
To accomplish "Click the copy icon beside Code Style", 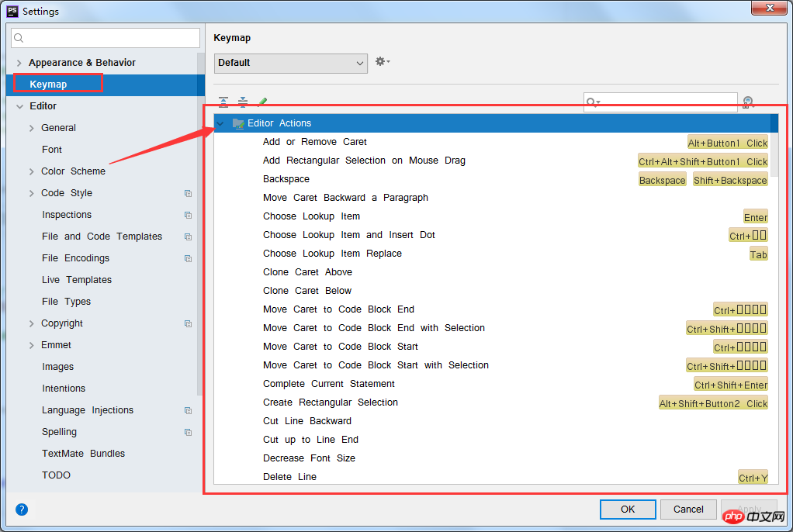I will 188,193.
